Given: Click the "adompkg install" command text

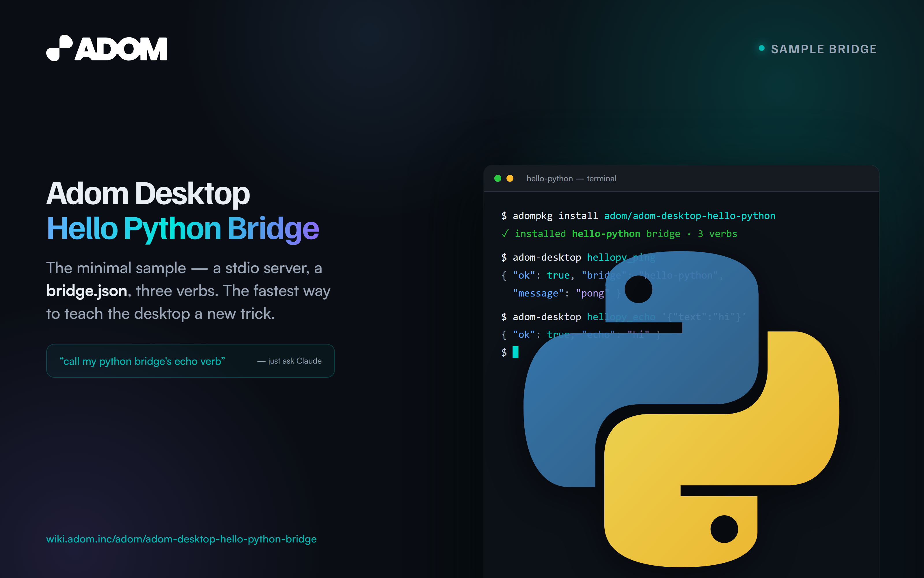Looking at the screenshot, I should pos(555,216).
